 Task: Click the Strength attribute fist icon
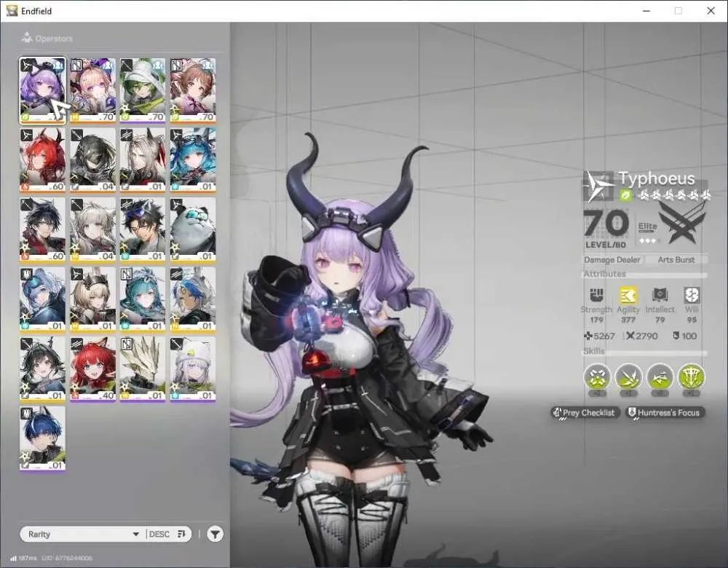[x=597, y=295]
